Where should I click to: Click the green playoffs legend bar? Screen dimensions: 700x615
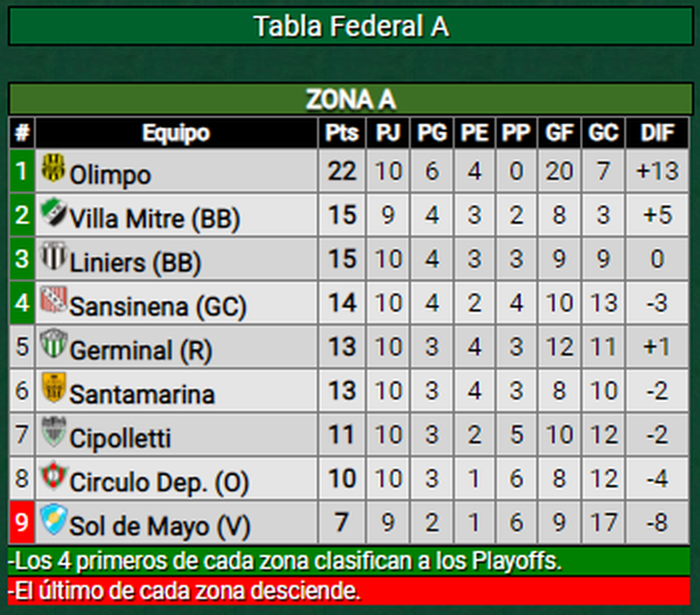point(350,560)
